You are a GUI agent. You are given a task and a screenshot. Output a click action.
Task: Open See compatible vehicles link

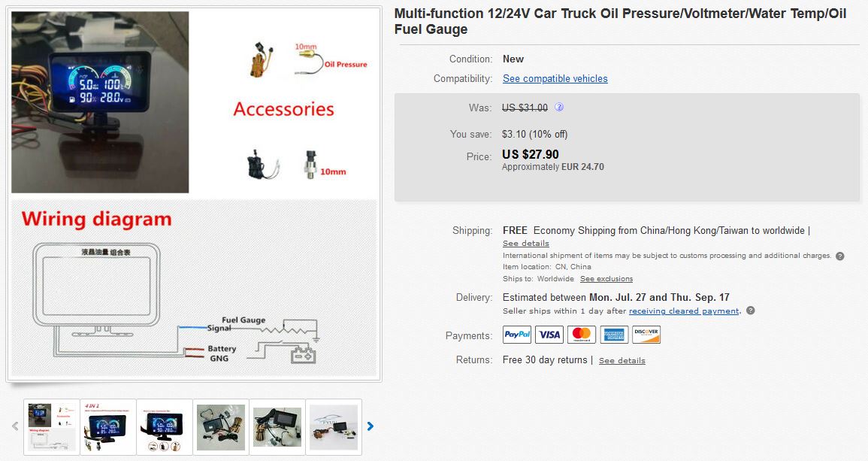tap(555, 79)
